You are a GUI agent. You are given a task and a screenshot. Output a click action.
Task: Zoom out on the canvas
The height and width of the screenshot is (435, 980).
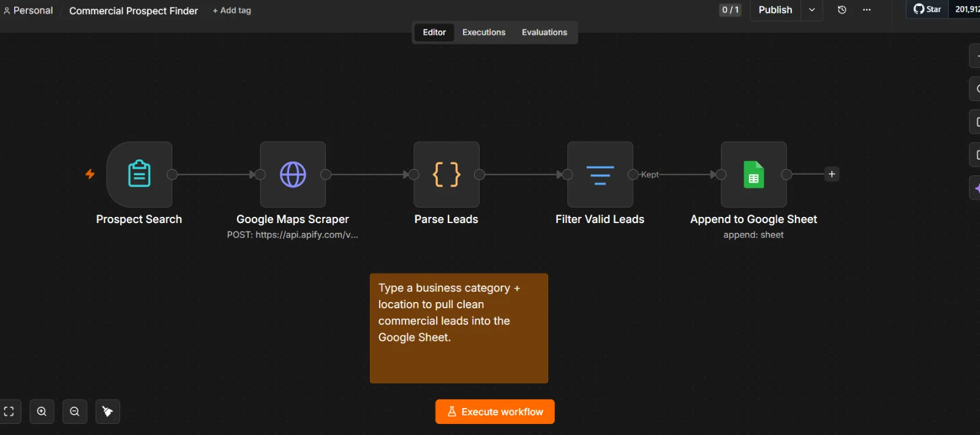(75, 412)
